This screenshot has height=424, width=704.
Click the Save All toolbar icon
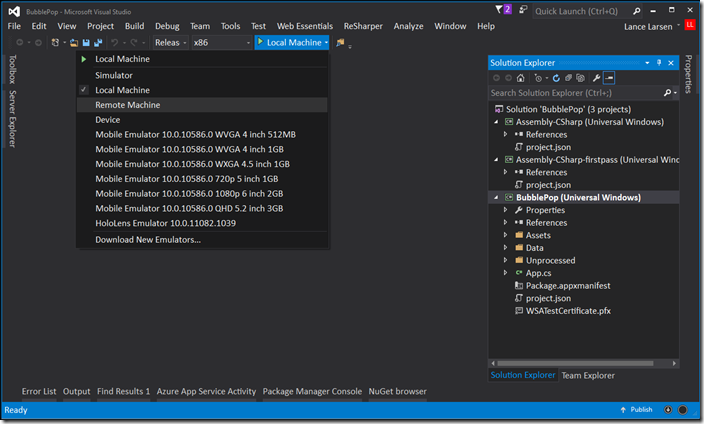pos(98,43)
